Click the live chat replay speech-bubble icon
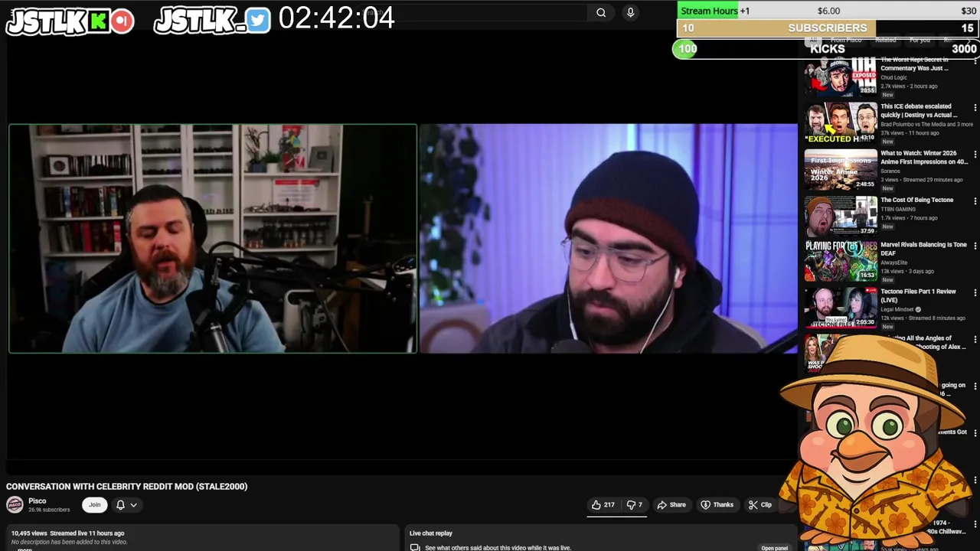Image resolution: width=980 pixels, height=551 pixels. 415,547
